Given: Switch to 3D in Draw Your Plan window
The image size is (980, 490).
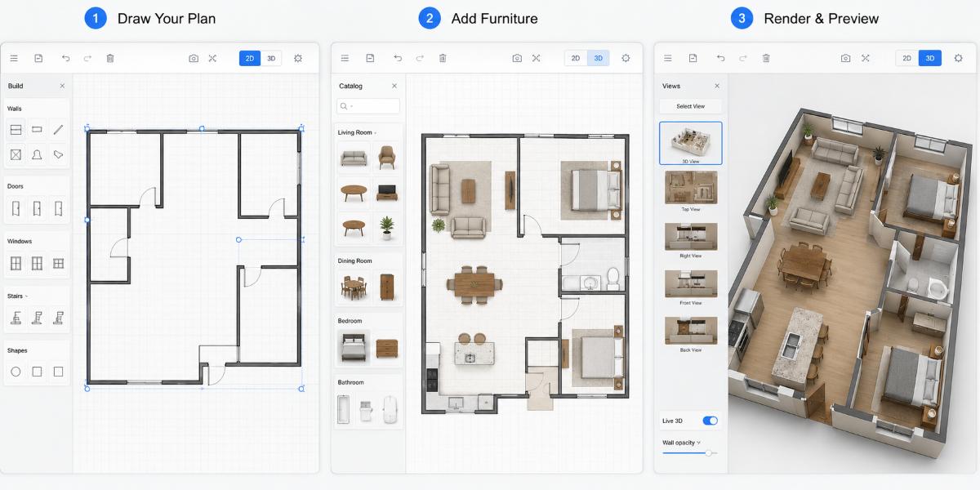Looking at the screenshot, I should point(271,58).
